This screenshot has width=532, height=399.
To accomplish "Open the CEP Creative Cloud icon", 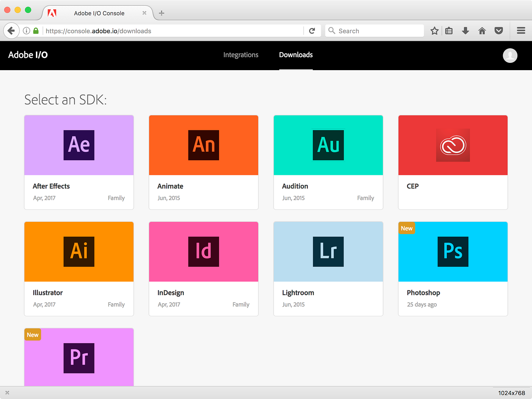I will 453,145.
